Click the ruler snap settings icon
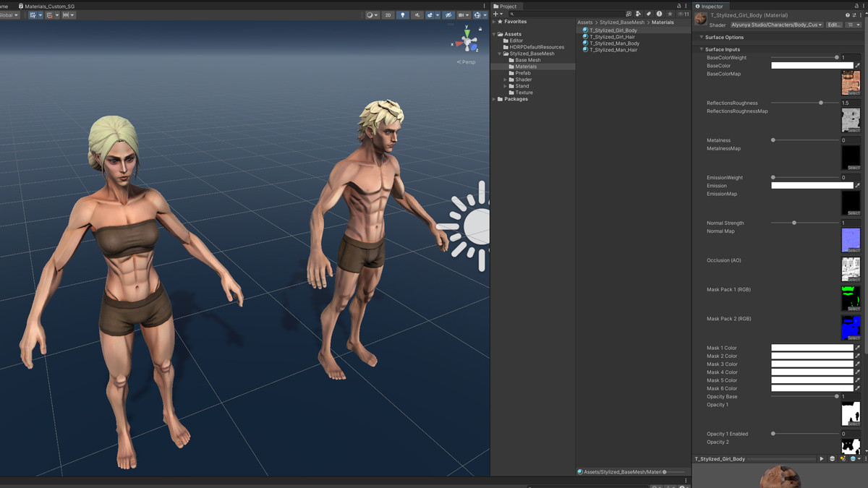This screenshot has height=488, width=868. pyautogui.click(x=69, y=14)
